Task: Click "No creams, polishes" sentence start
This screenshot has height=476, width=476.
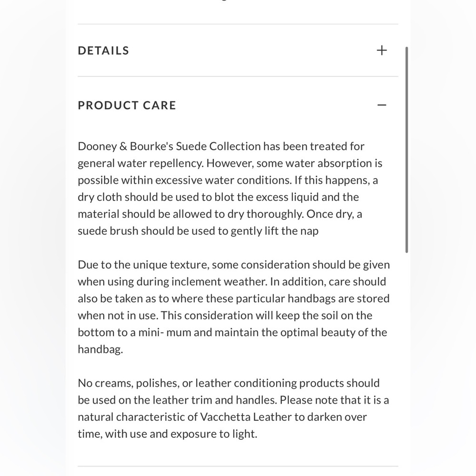Action: pyautogui.click(x=123, y=383)
